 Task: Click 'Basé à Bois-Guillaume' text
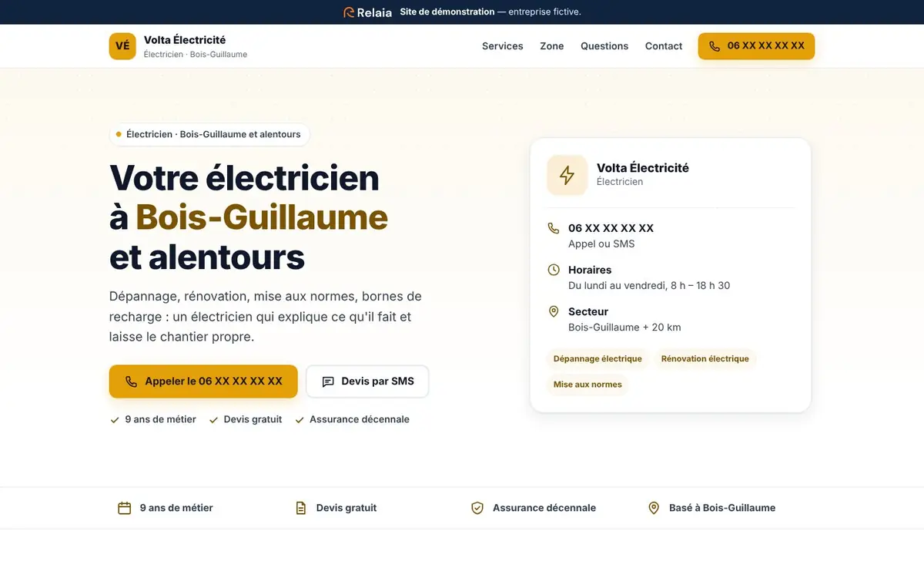click(x=722, y=508)
